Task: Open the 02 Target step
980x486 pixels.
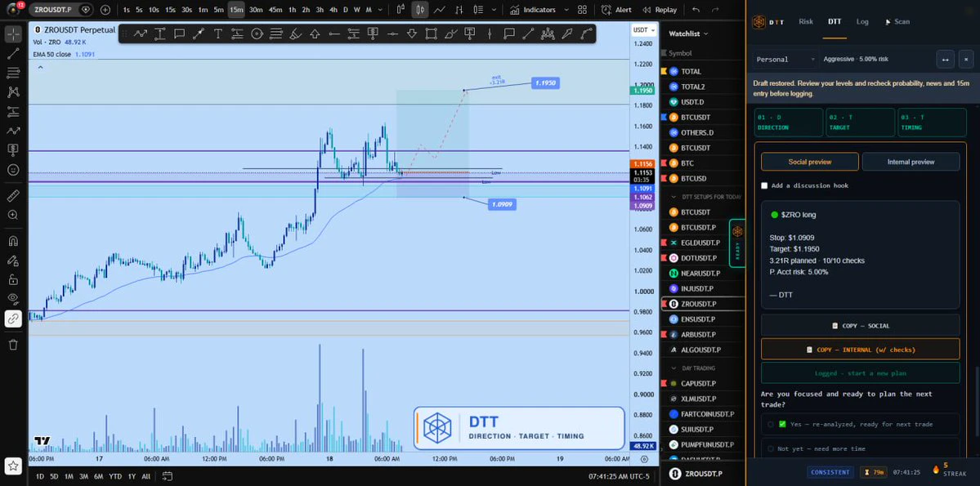Action: [x=860, y=123]
